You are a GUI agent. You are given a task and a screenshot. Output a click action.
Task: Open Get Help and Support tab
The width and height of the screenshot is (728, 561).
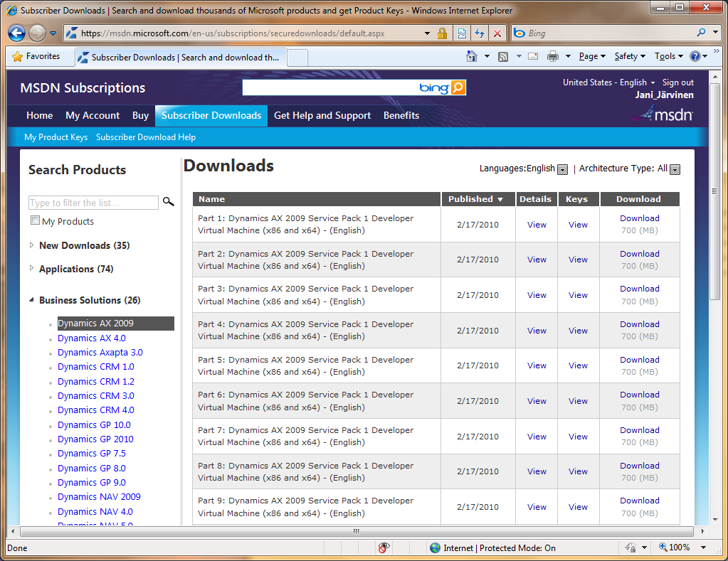tap(322, 115)
